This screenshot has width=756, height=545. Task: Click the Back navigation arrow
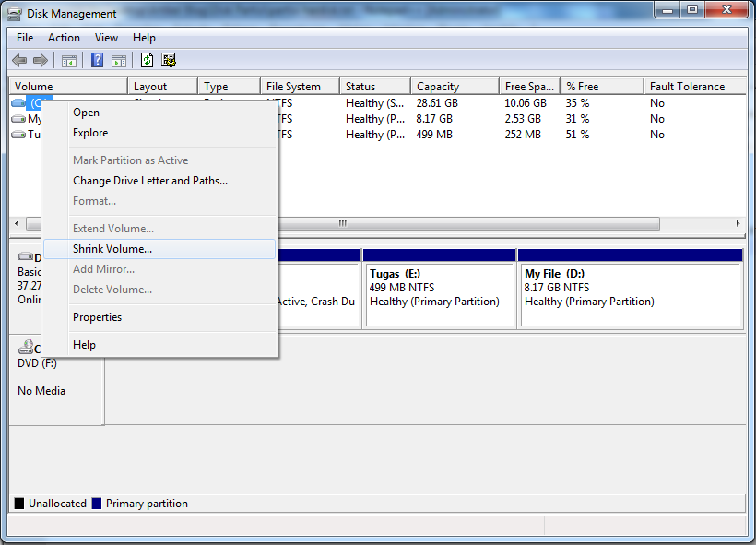click(19, 59)
